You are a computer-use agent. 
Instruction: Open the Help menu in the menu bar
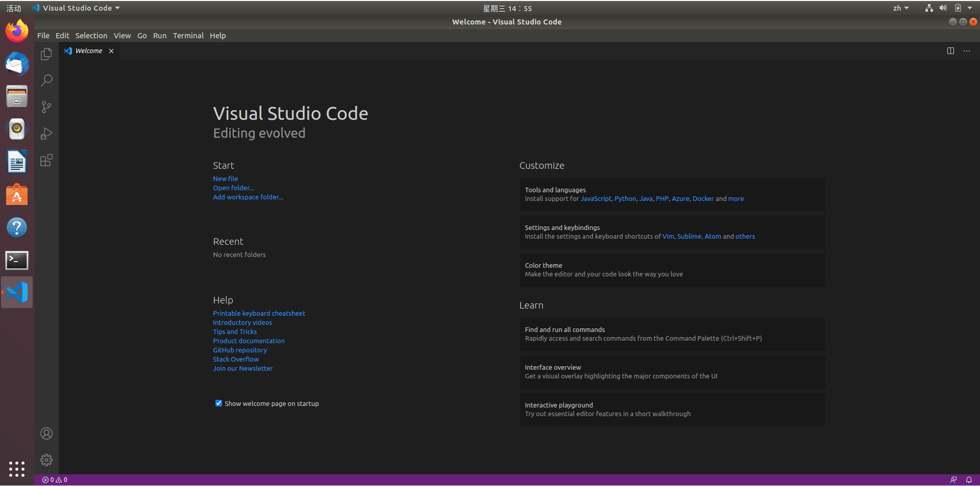217,36
